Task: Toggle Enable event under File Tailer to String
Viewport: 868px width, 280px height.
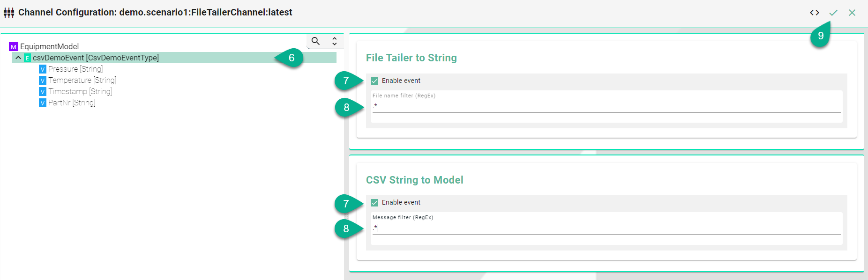Action: click(374, 81)
